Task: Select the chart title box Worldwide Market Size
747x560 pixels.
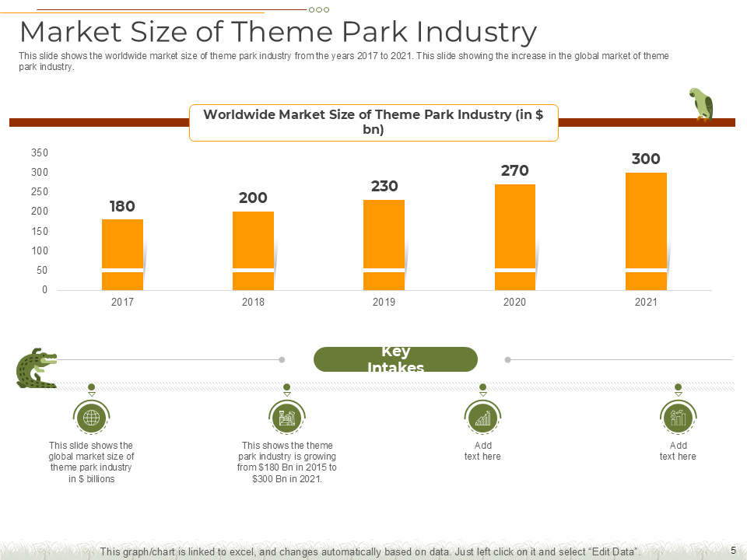Action: click(373, 122)
